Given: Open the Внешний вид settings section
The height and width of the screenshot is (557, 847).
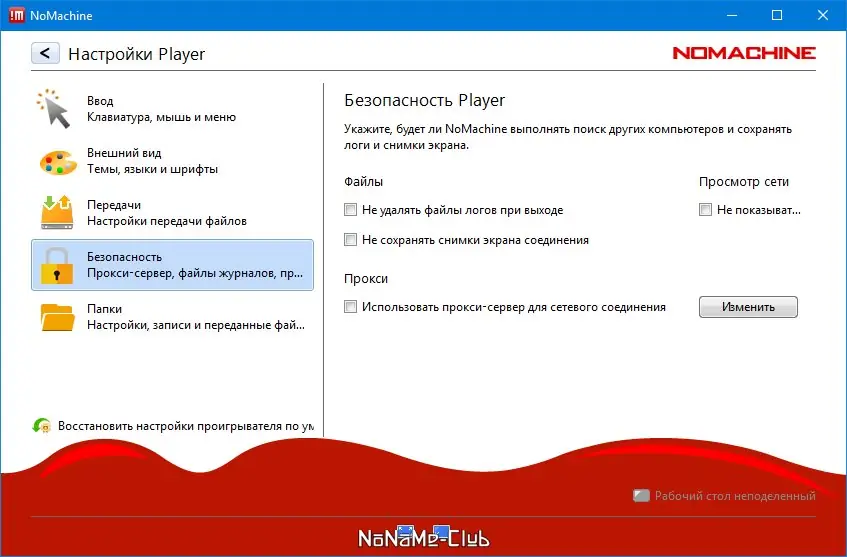Looking at the screenshot, I should (172, 161).
